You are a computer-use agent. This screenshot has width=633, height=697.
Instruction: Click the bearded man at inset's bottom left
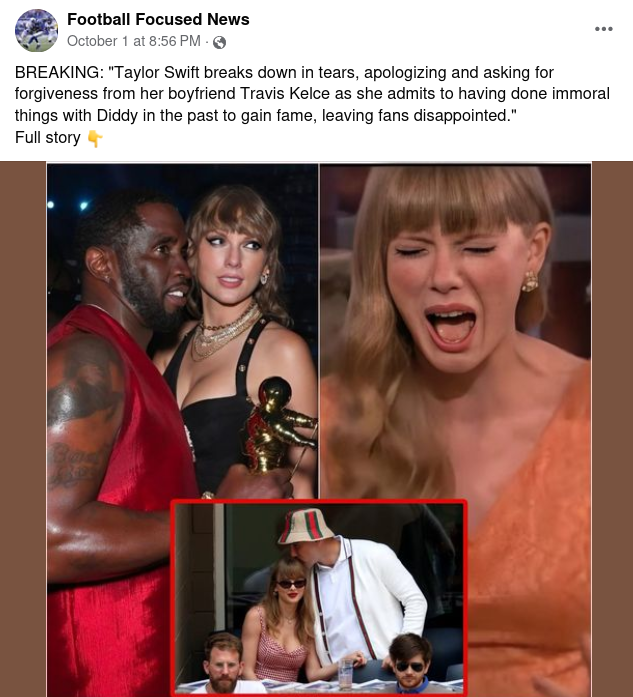[x=224, y=662]
